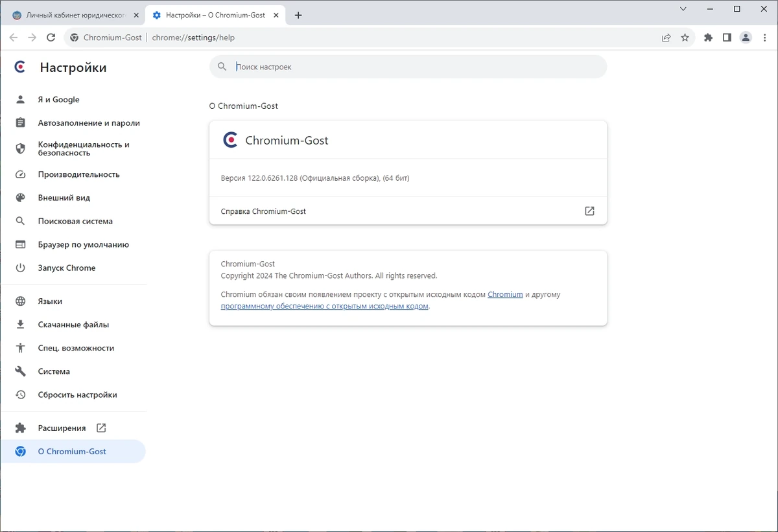Click the open-in-new icon on Справка row

(x=589, y=211)
